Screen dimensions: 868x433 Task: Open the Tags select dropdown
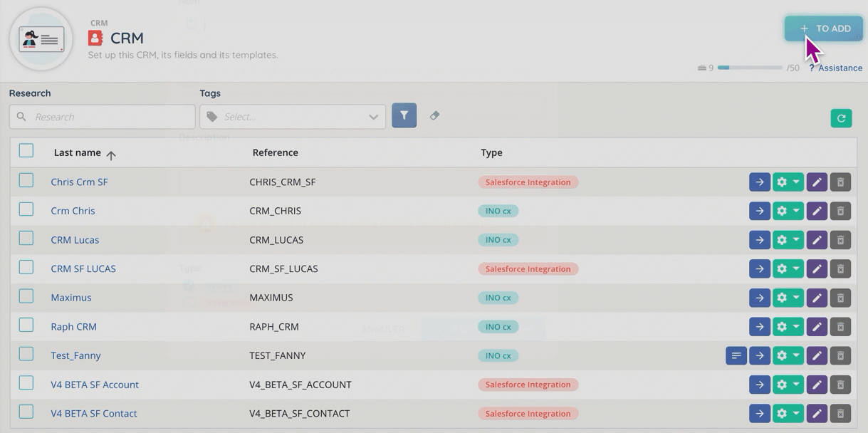click(x=293, y=117)
